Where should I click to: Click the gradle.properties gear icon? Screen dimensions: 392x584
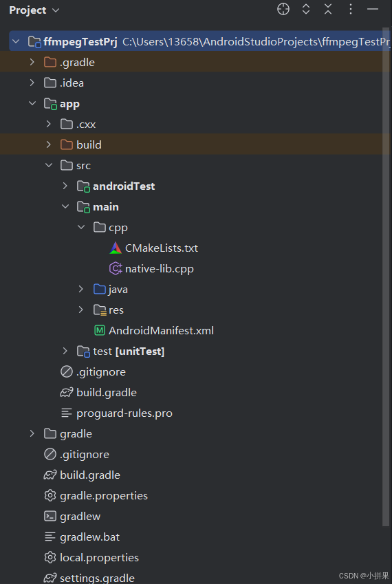point(50,496)
